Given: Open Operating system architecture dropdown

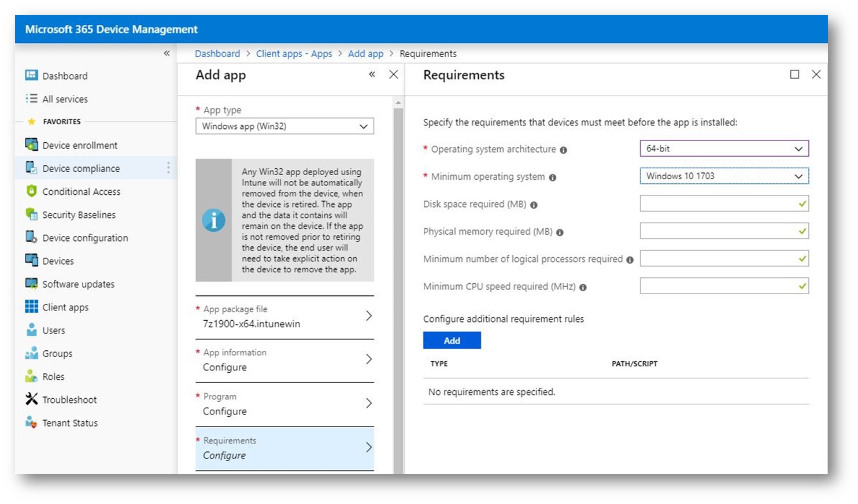Looking at the screenshot, I should coord(724,149).
